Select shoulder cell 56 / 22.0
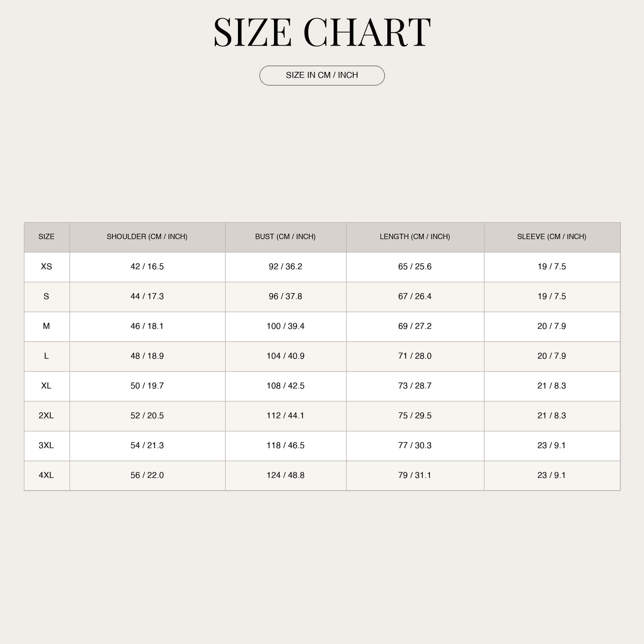The image size is (644, 644). click(x=147, y=475)
